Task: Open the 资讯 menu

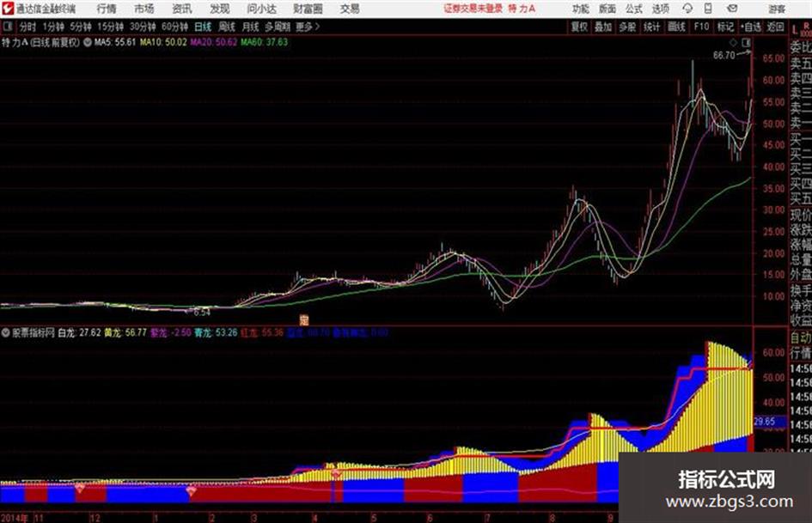Action: tap(182, 9)
